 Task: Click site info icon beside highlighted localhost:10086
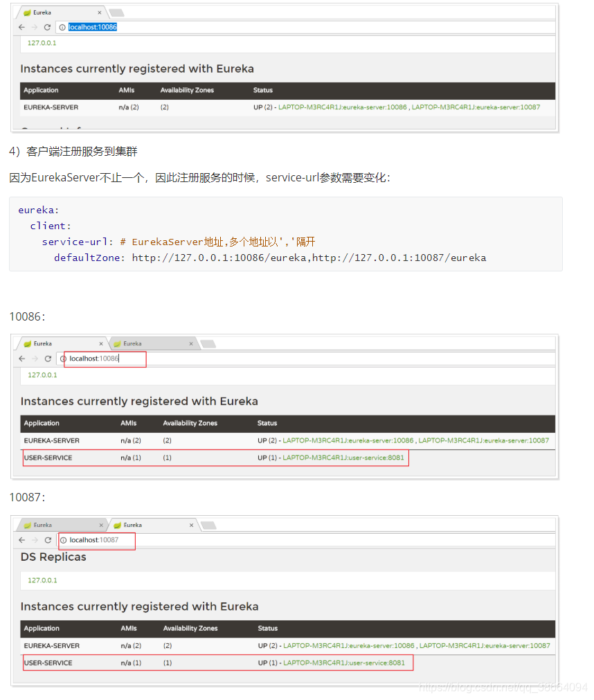[x=62, y=27]
